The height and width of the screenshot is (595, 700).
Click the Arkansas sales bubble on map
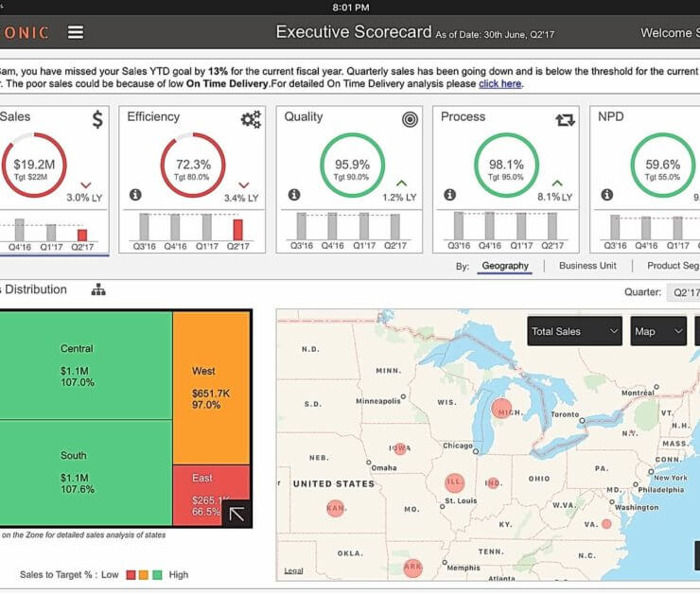coord(413,568)
